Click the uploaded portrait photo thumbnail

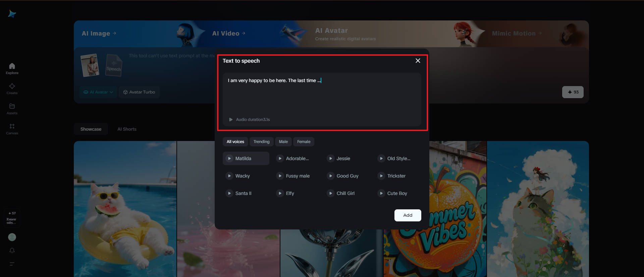(90, 65)
